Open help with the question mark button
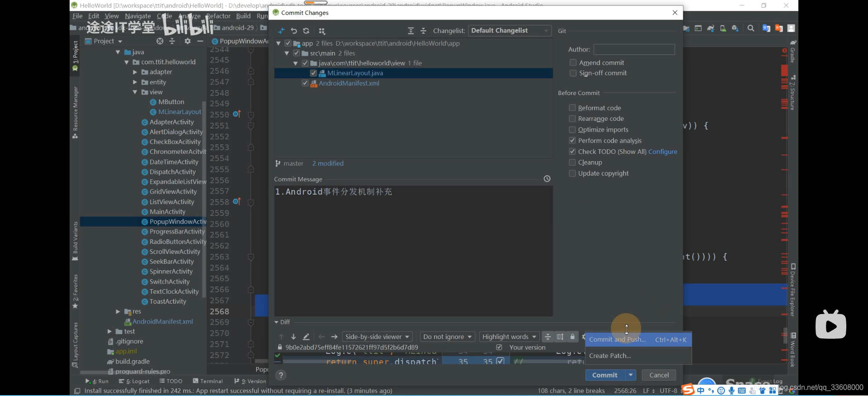Image resolution: width=868 pixels, height=396 pixels. [x=281, y=375]
